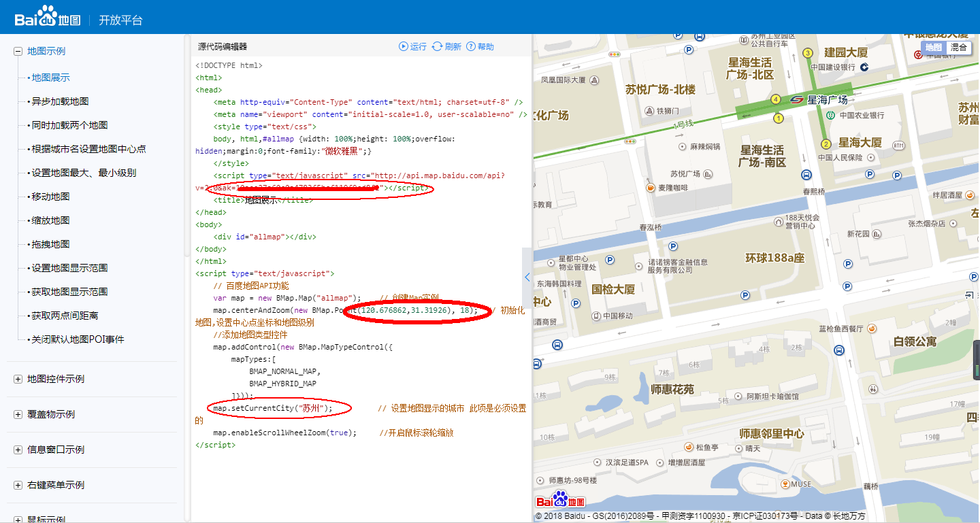This screenshot has height=523, width=980.
Task: Click the Baidu logo on the map corner
Action: (x=561, y=500)
